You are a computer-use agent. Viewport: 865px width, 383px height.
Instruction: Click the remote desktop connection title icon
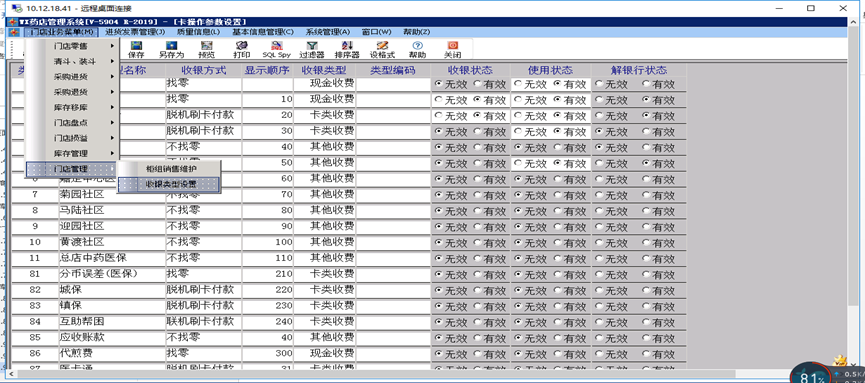coord(17,8)
